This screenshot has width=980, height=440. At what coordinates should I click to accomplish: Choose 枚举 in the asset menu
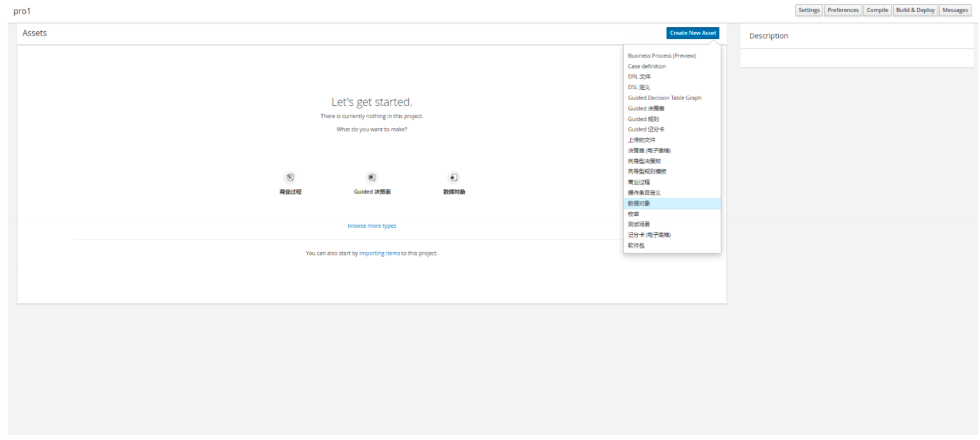tap(633, 214)
